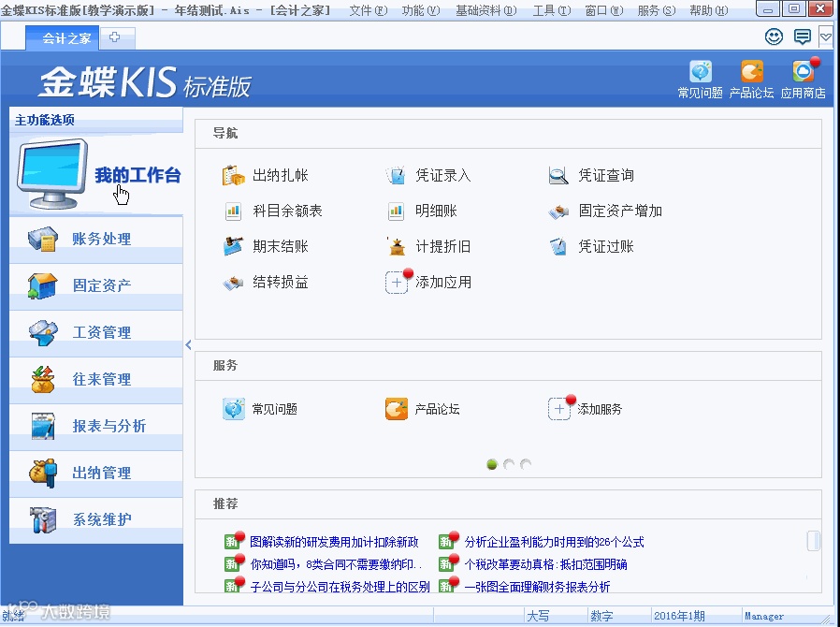Click the message chat icon
840x627 pixels.
pyautogui.click(x=802, y=36)
